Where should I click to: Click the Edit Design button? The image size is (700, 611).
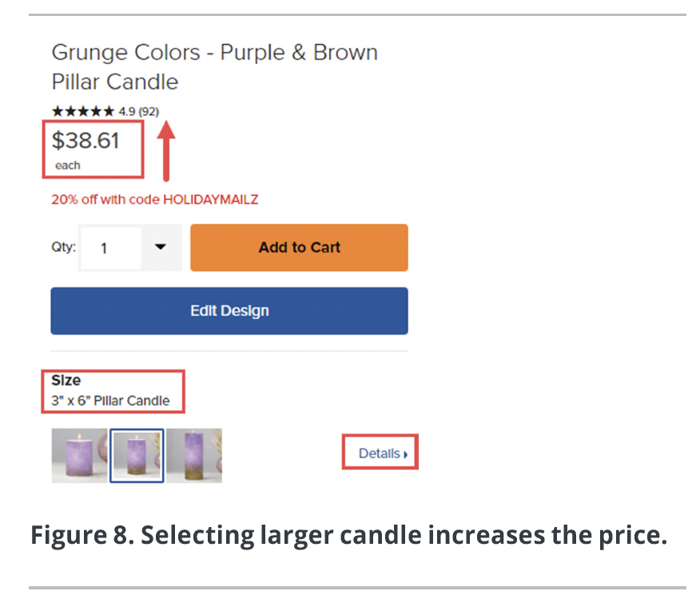229,311
